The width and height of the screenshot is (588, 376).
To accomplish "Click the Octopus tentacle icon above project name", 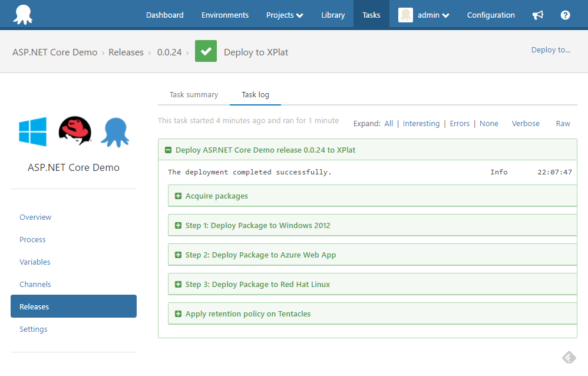I will tap(114, 131).
